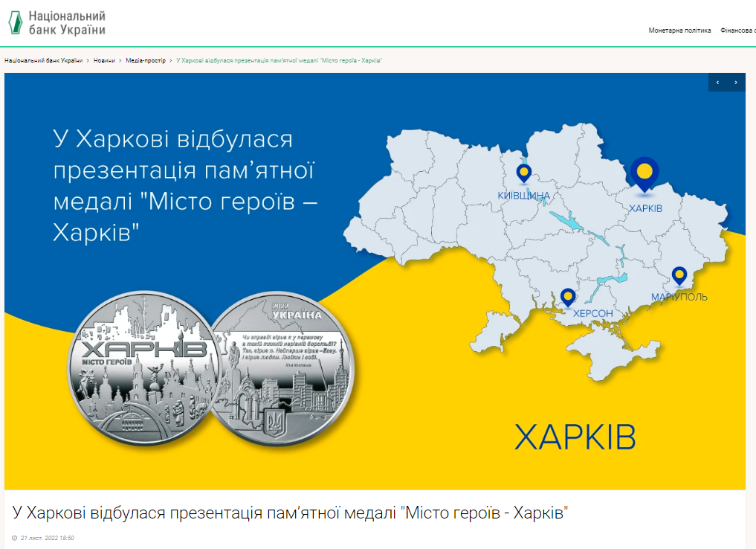
Task: Go to previous slide with left arrow
Action: [x=717, y=82]
